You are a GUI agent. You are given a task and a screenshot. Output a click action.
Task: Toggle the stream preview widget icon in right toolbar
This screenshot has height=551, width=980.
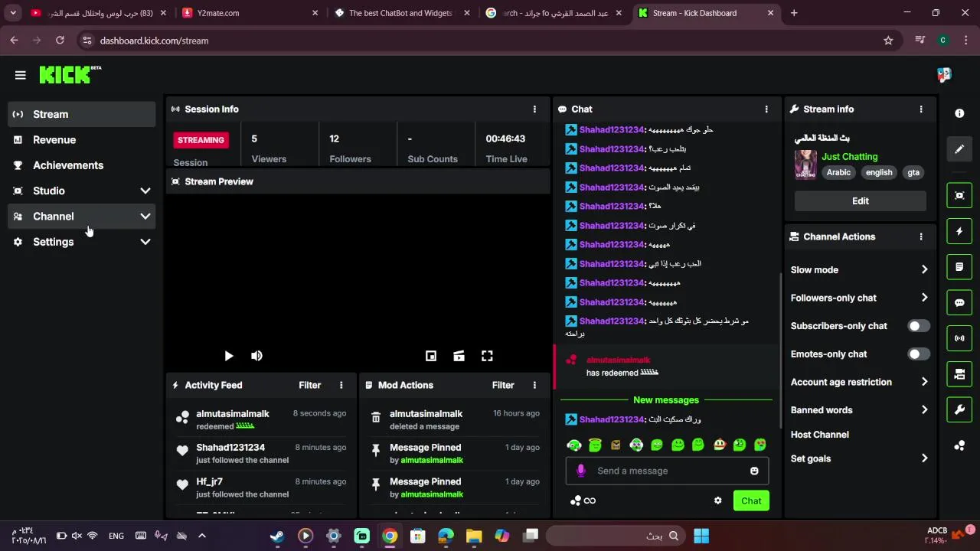point(959,195)
